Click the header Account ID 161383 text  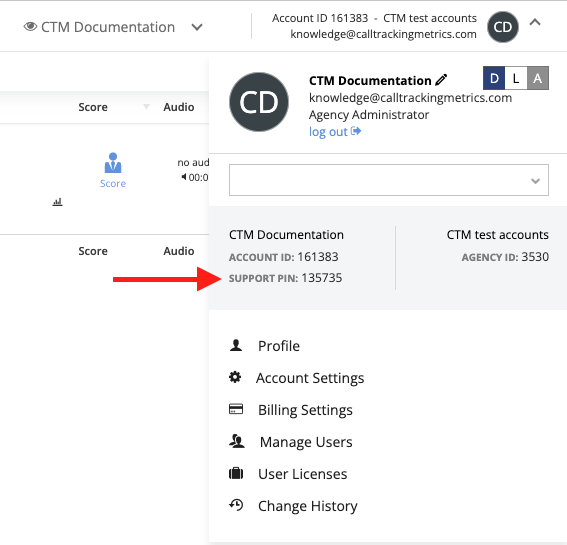(320, 18)
